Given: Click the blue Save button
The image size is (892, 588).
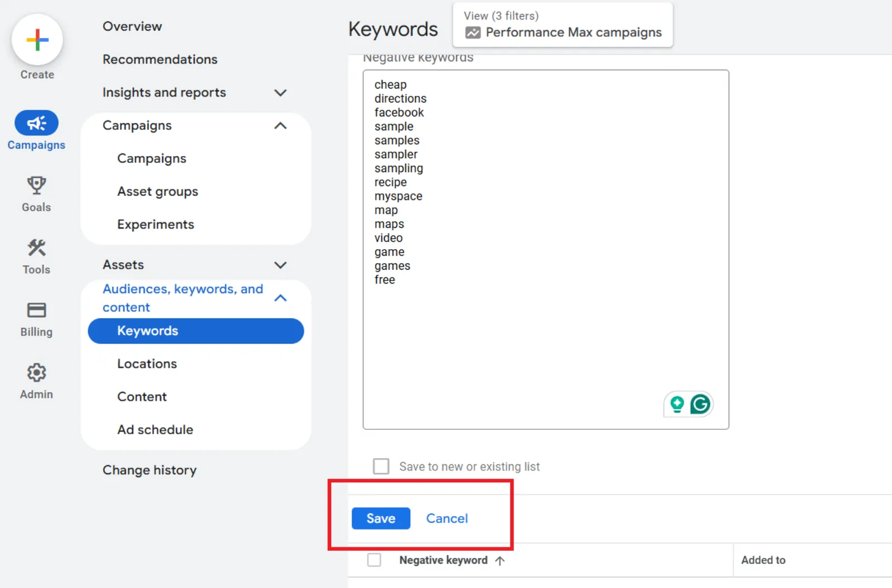Looking at the screenshot, I should click(x=381, y=518).
